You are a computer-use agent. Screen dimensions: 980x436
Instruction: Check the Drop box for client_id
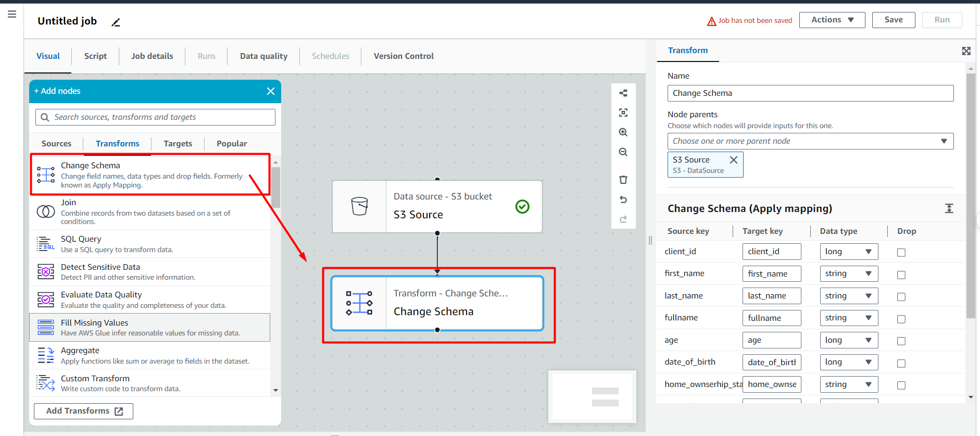(901, 253)
